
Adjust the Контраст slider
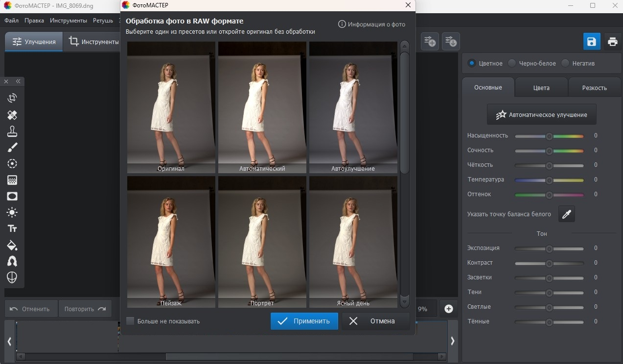[x=549, y=263]
